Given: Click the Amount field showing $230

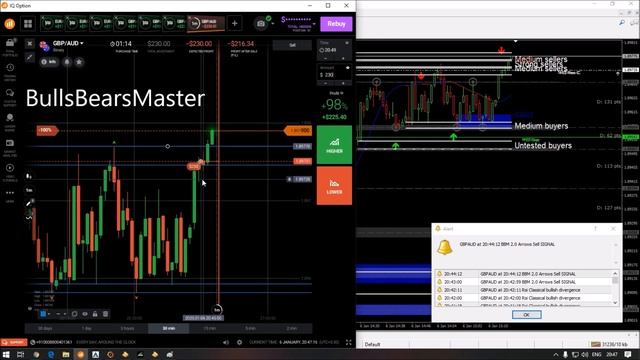Looking at the screenshot, I should tap(334, 75).
